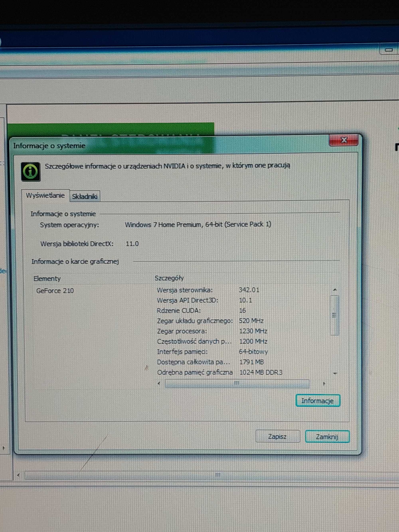Image resolution: width=399 pixels, height=532 pixels.
Task: Switch to the Składniki tab
Action: [x=85, y=196]
